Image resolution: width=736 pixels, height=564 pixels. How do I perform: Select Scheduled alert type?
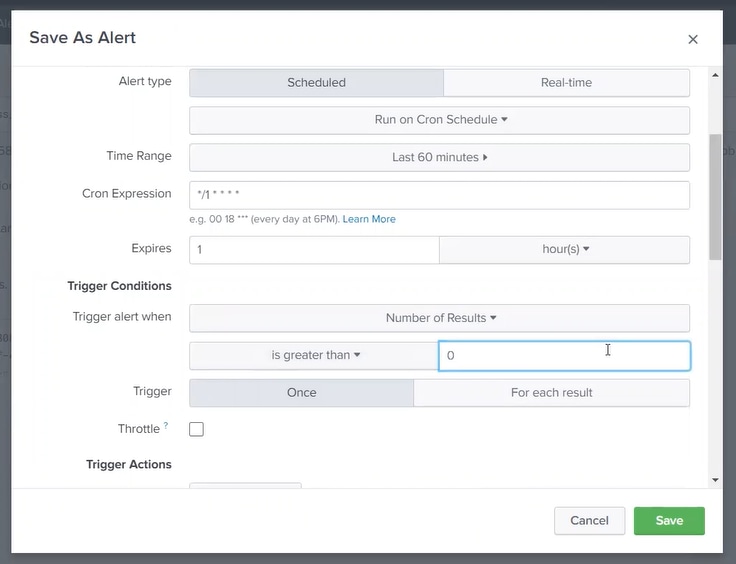(x=316, y=83)
